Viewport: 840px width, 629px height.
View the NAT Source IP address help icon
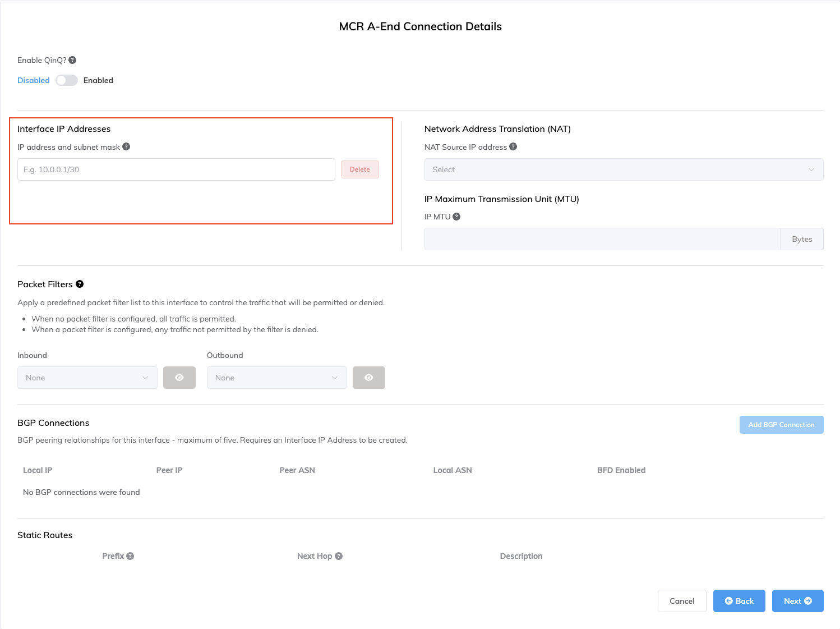point(513,146)
